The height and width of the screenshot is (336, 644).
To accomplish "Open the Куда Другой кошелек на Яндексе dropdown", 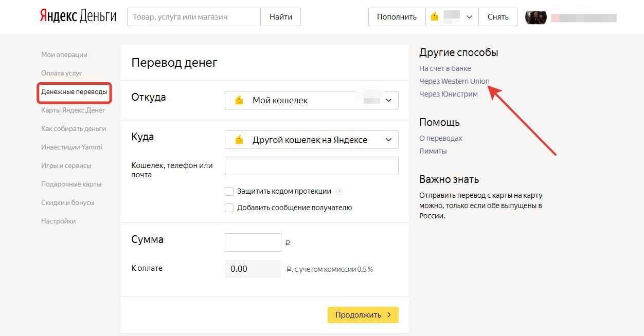I will pos(312,140).
